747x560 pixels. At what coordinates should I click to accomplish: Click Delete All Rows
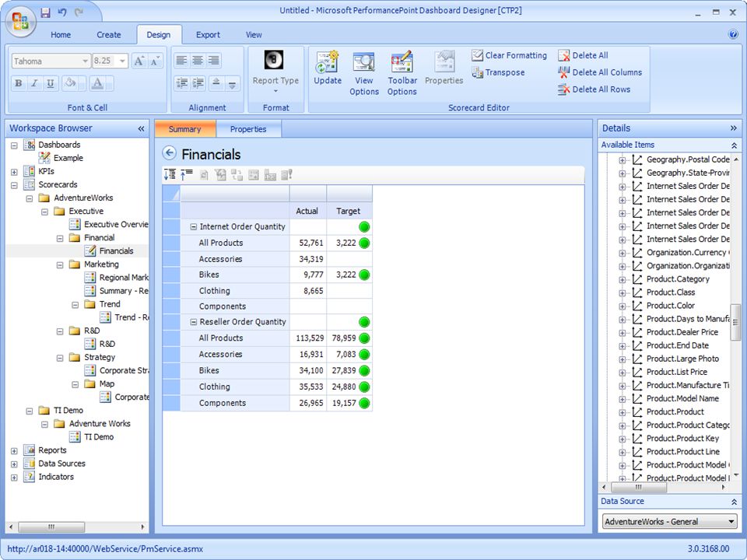[594, 89]
